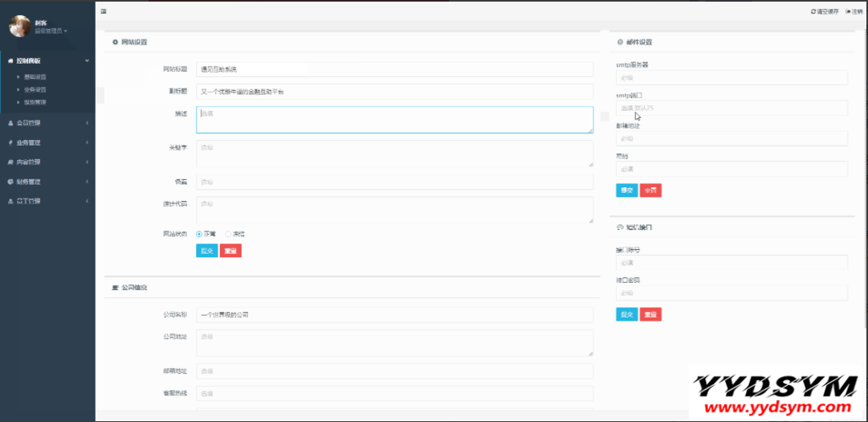868x422 pixels.
Task: Expand the 内容管理 sidebar menu
Action: pos(47,162)
